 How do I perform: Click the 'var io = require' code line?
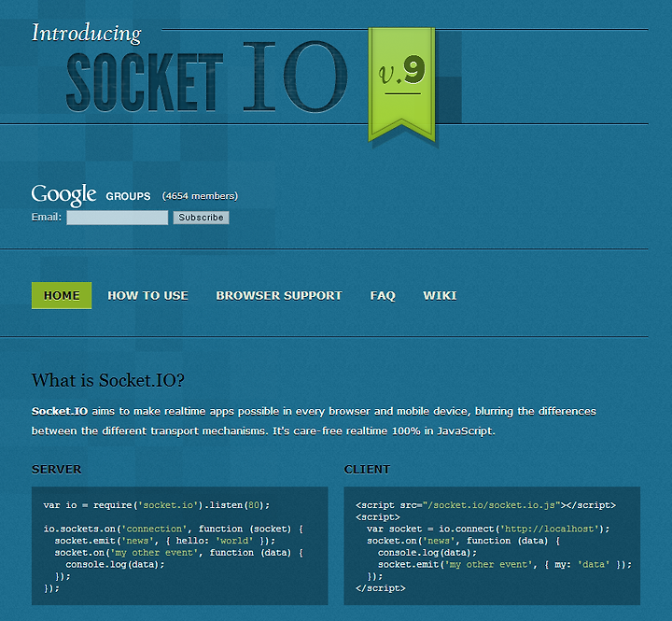click(157, 505)
